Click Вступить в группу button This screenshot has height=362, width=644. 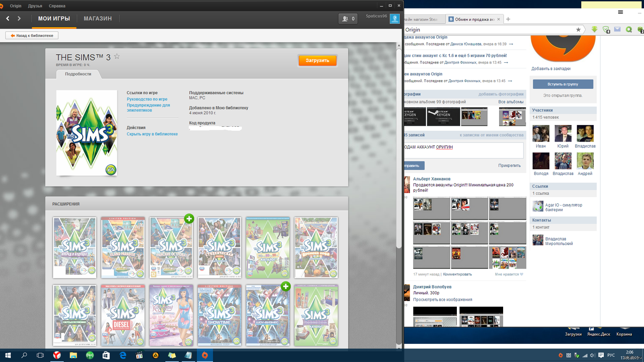tap(563, 84)
